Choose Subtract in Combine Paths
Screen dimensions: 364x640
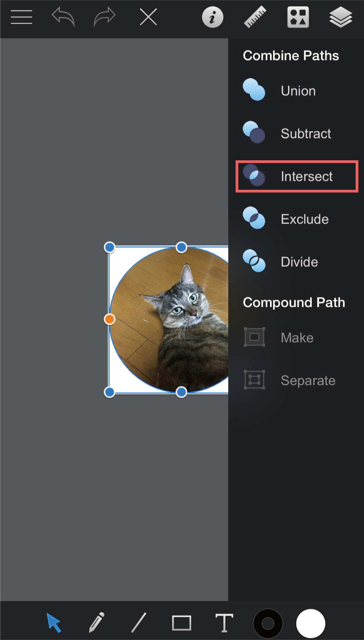pos(296,133)
